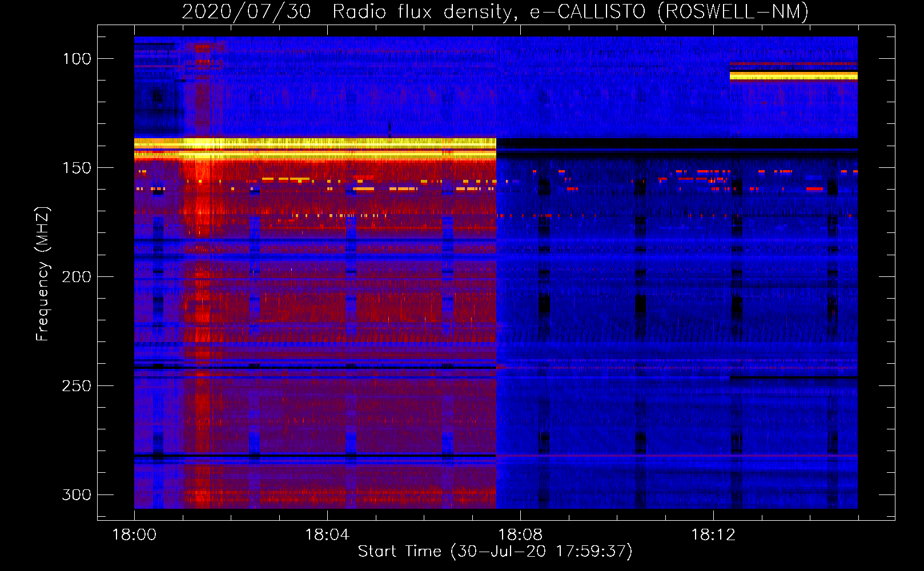The width and height of the screenshot is (924, 571).
Task: Click the 250 frequency tick label
Action: [x=77, y=386]
